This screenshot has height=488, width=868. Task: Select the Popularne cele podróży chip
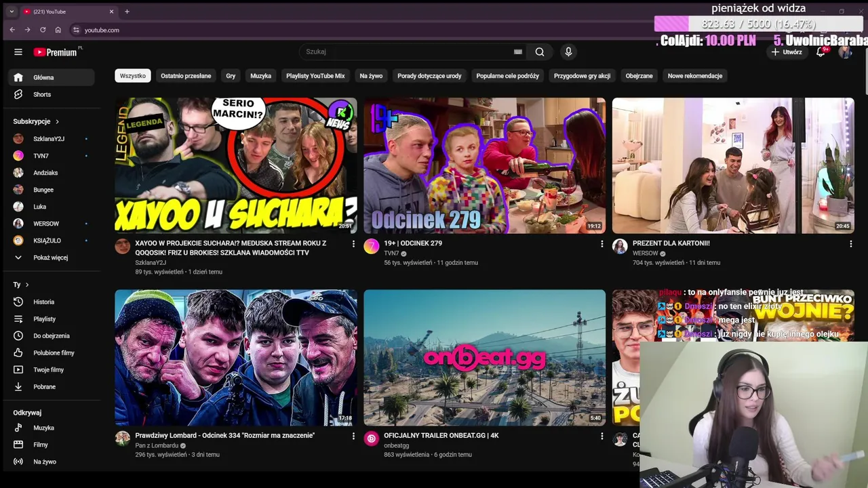pyautogui.click(x=507, y=76)
